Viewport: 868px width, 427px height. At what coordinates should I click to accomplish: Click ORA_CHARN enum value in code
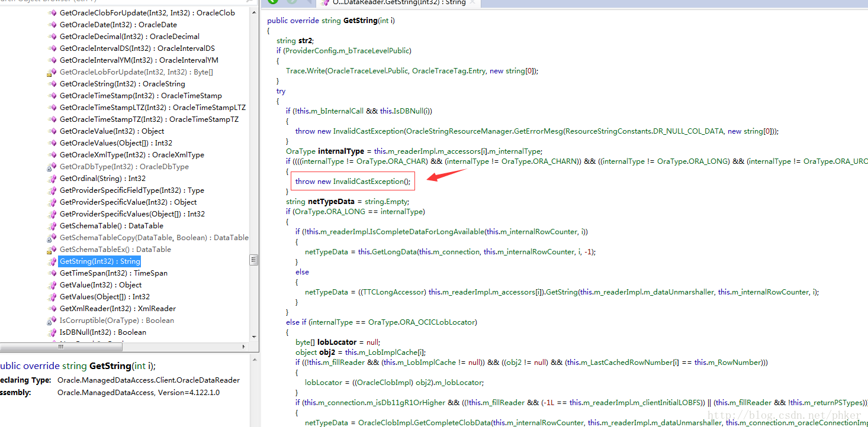(x=555, y=161)
